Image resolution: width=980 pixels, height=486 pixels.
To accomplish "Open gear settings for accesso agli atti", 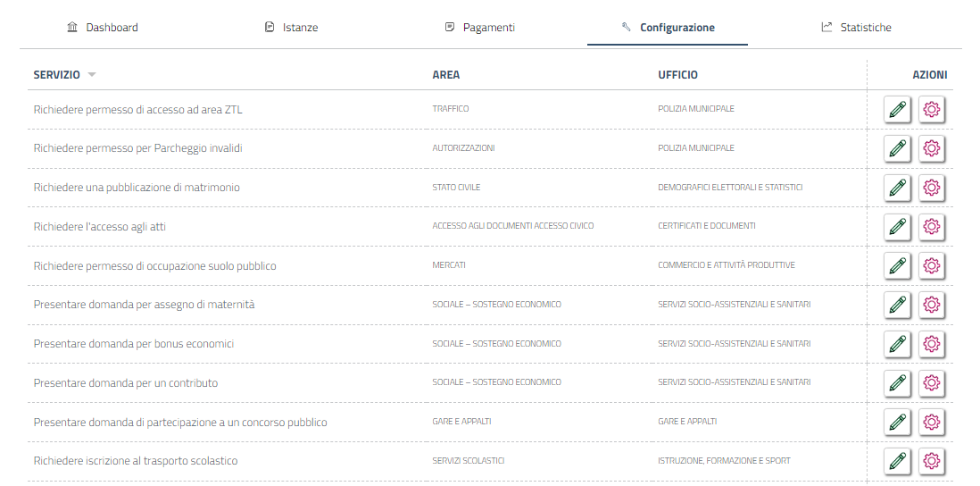I will [932, 227].
